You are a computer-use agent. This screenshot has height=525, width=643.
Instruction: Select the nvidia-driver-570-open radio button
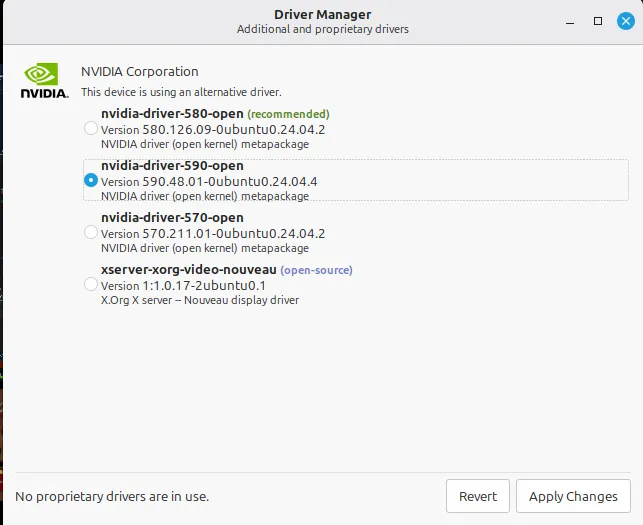pyautogui.click(x=91, y=232)
